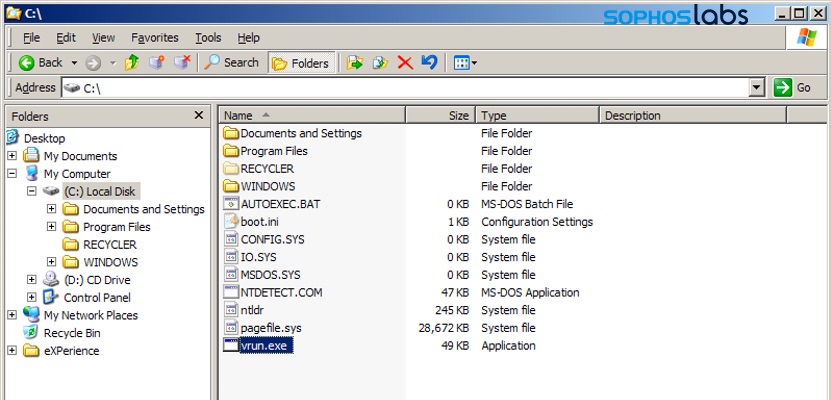Click the Search toolbar button
This screenshot has height=400, width=831.
point(231,63)
